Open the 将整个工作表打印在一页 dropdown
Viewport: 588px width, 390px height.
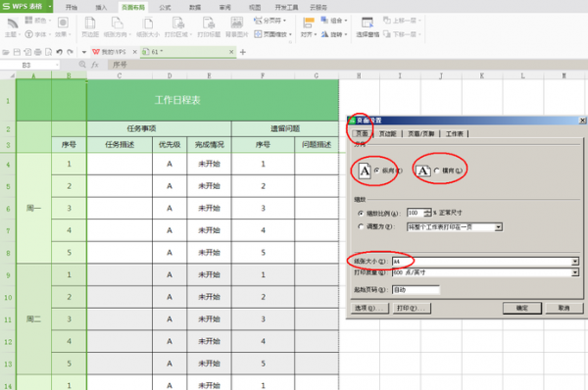(x=499, y=227)
